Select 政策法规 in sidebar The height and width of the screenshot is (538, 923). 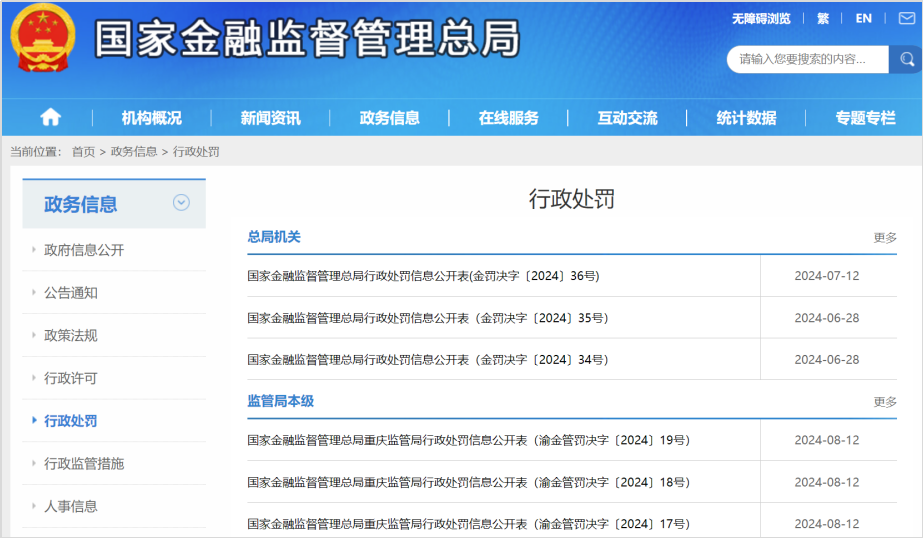coord(71,336)
